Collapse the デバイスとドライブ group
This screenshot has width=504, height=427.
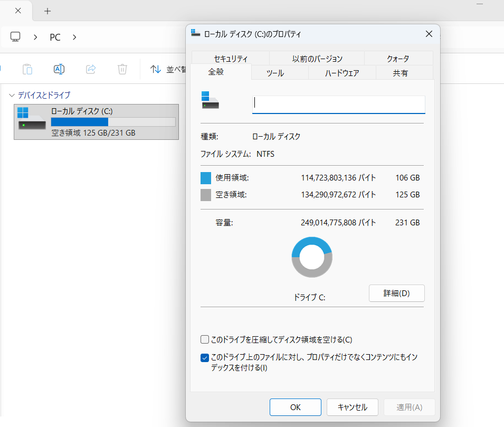pos(12,95)
